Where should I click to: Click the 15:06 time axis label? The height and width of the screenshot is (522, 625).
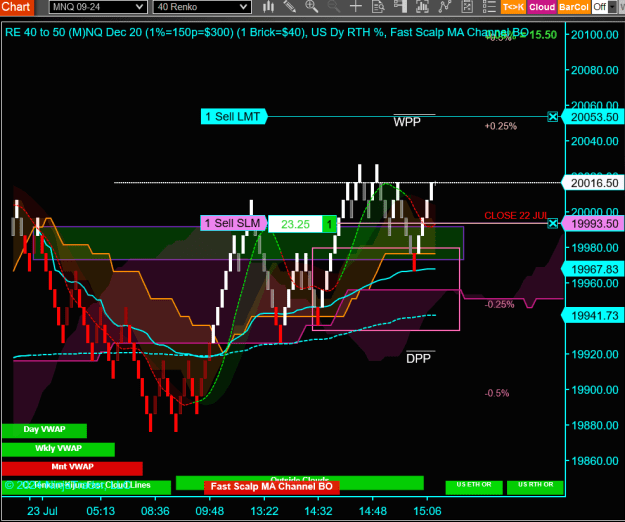pyautogui.click(x=427, y=511)
